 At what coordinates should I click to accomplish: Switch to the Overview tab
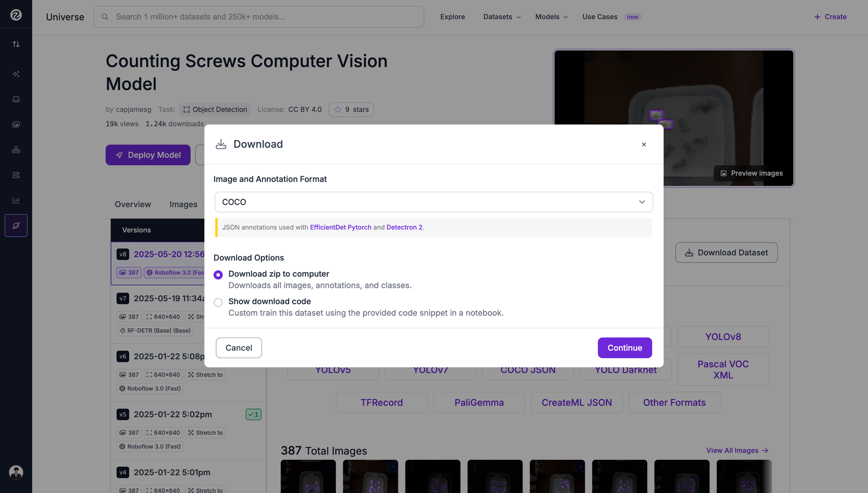point(133,204)
